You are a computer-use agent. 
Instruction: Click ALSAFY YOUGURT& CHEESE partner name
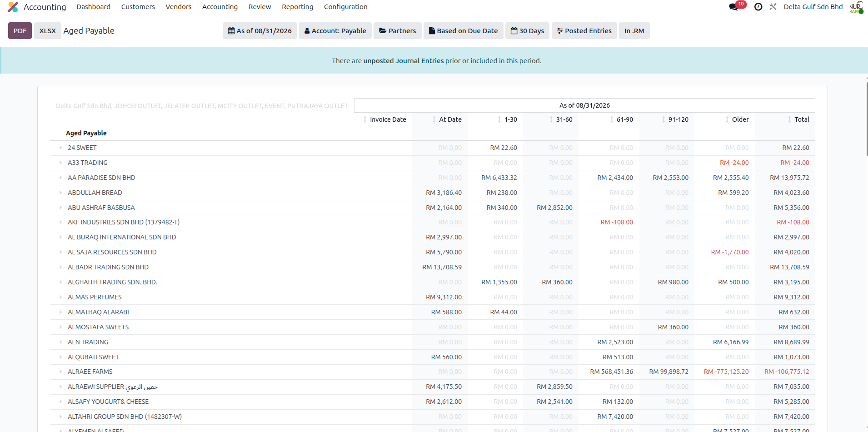click(x=108, y=402)
